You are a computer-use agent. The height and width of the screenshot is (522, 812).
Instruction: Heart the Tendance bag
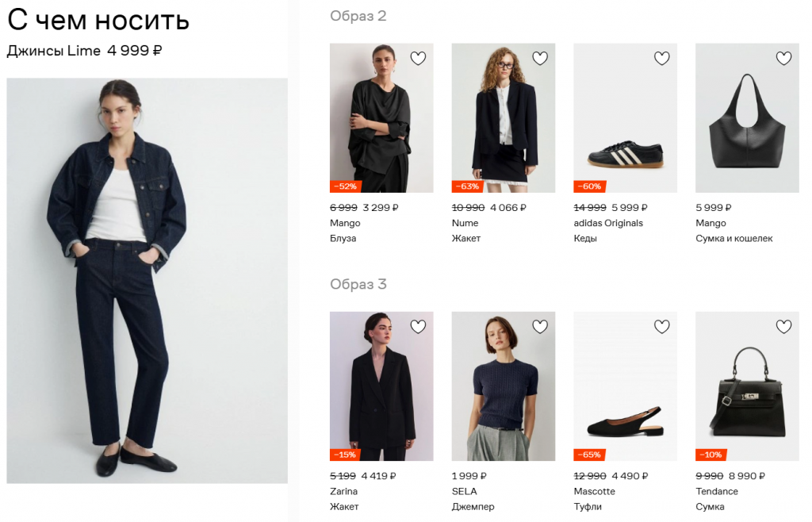783,326
